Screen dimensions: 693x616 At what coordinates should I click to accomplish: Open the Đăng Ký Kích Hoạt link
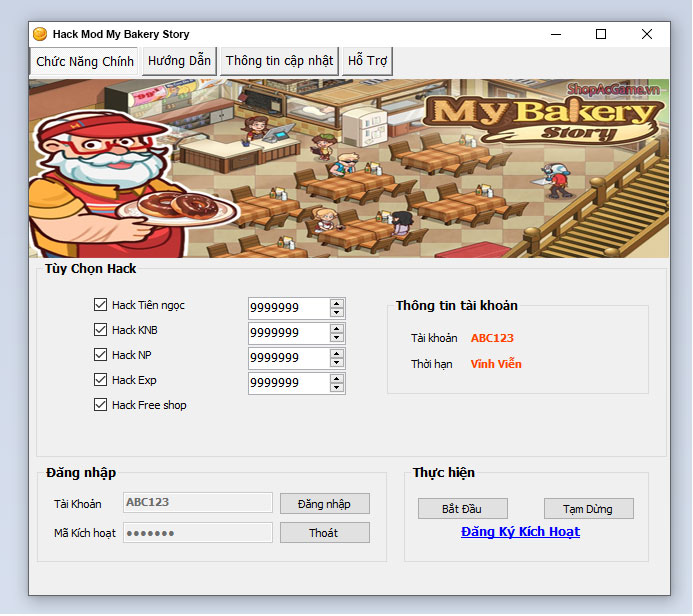pyautogui.click(x=520, y=532)
